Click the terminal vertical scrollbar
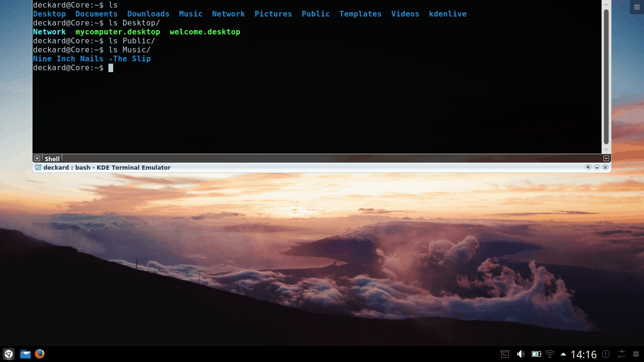This screenshot has width=644, height=362. click(606, 77)
